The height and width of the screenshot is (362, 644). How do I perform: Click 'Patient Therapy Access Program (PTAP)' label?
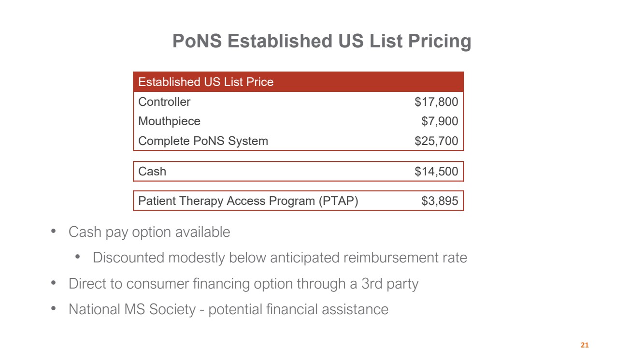tap(248, 201)
